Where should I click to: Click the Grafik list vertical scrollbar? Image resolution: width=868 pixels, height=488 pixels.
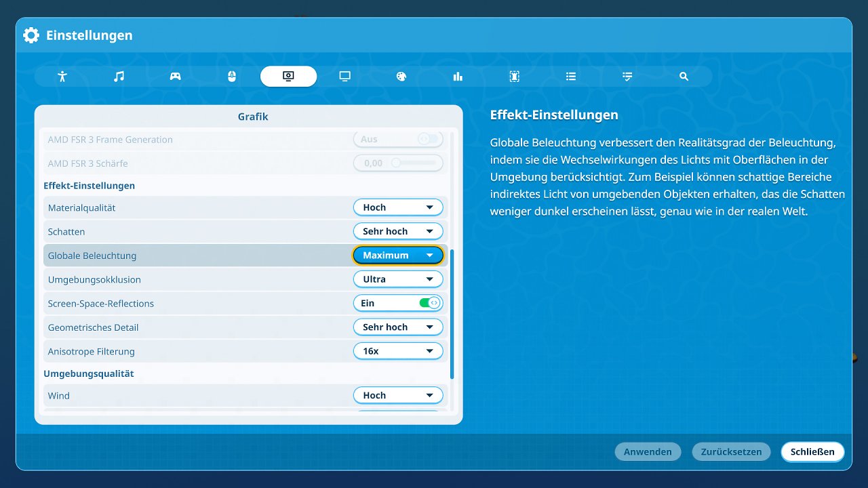(452, 314)
